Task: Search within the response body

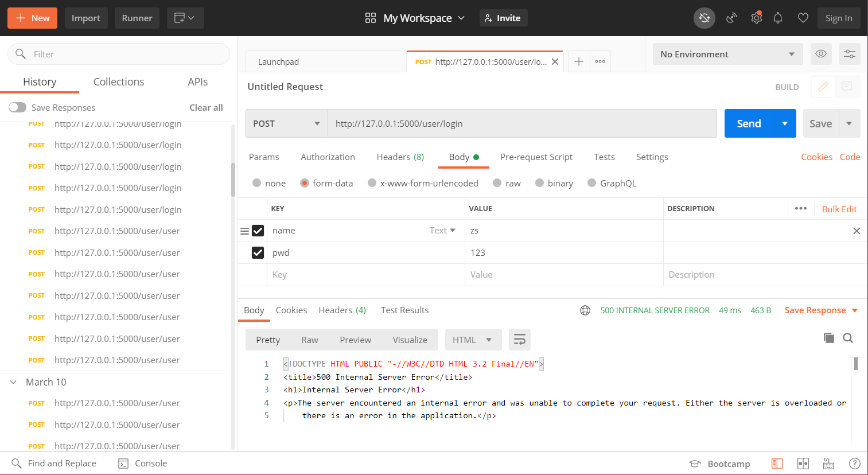Action: point(848,338)
